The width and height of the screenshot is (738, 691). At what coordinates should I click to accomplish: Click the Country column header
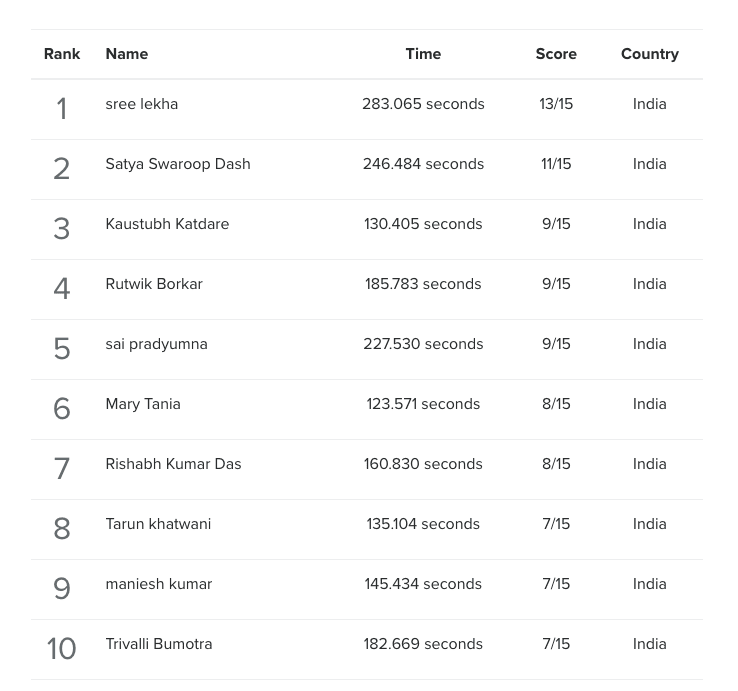(650, 54)
